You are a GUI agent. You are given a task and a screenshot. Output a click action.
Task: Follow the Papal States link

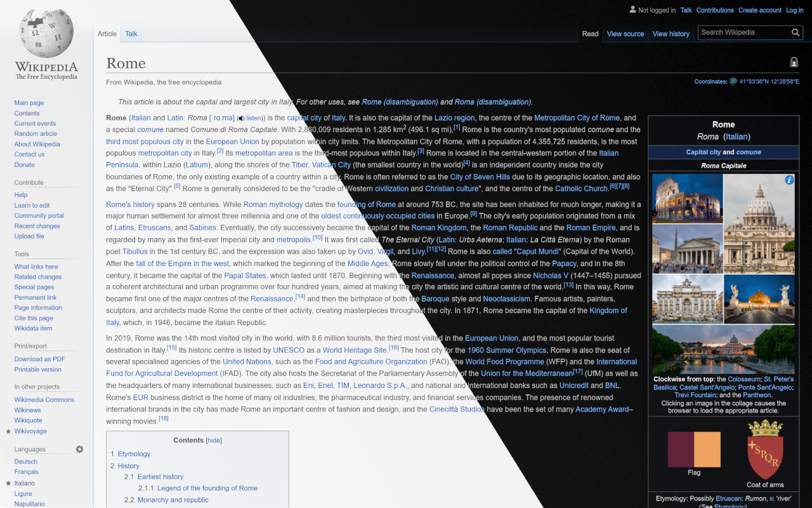coord(245,276)
